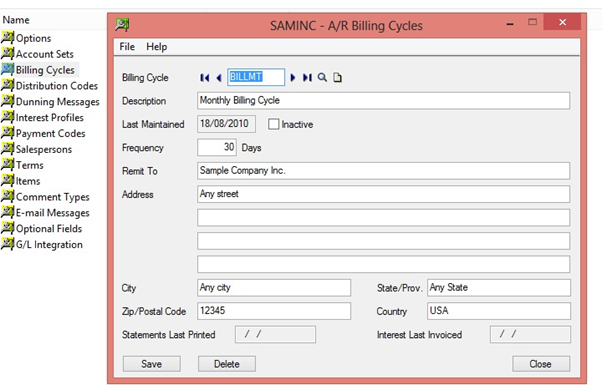
Task: Click the Description field
Action: tap(384, 101)
